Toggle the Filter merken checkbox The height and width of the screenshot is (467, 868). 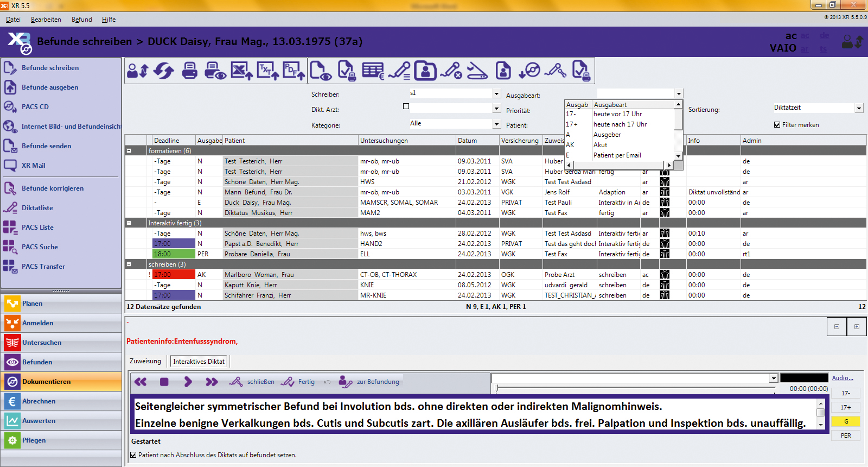click(777, 125)
